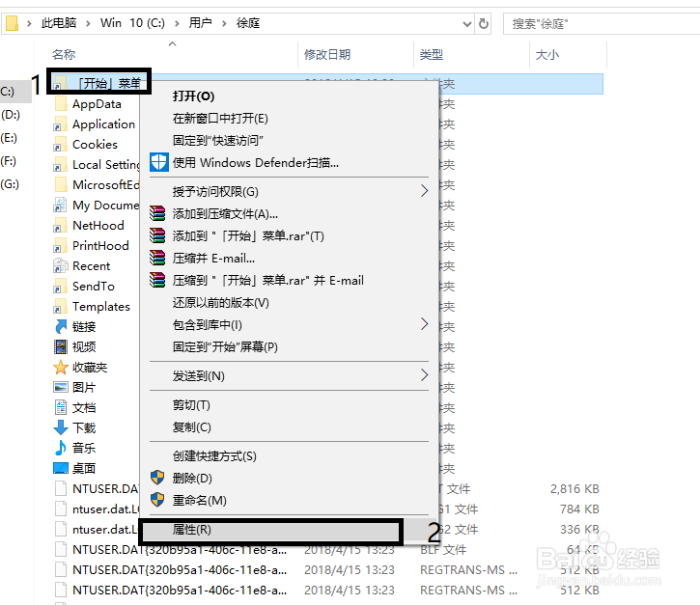Expand 包含到库中(I) submenu arrow

click(x=424, y=324)
